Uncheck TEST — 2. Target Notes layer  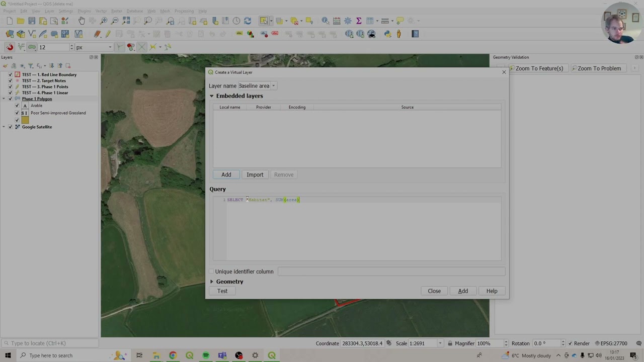coord(10,80)
